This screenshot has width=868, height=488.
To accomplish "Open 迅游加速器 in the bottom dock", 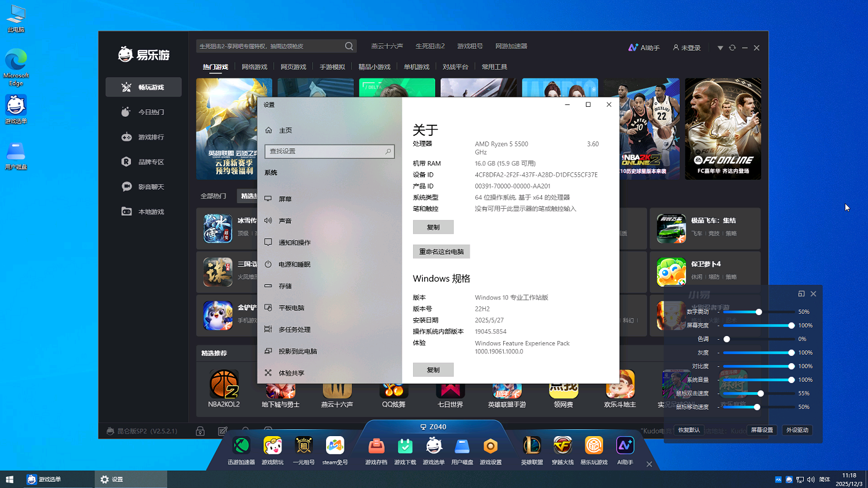I will 241,446.
